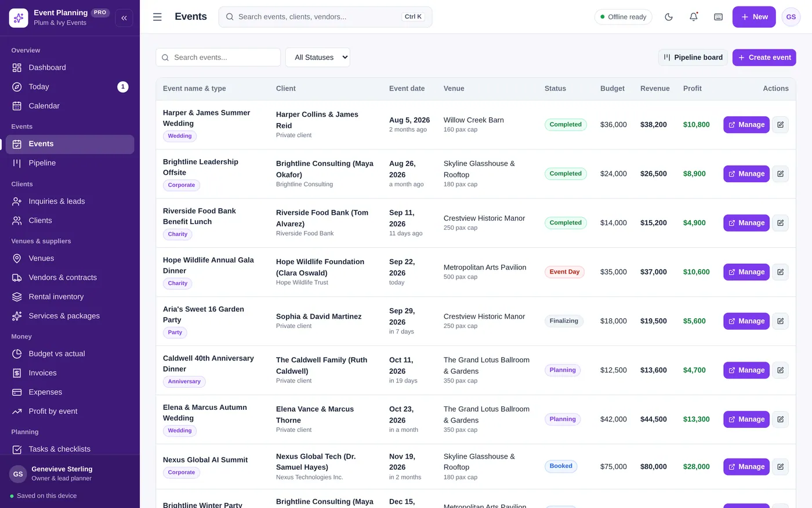Edit Riverside Food Bank Benefit Lunch icon
Screen dimensions: 812x508
point(781,223)
